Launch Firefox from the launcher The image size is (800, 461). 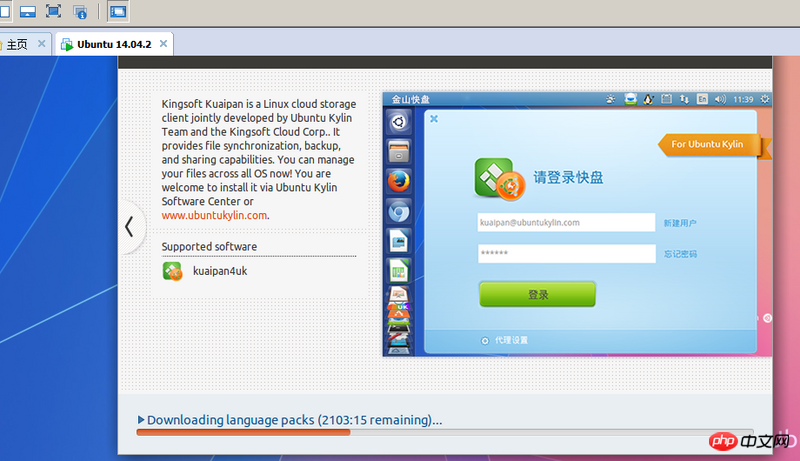pos(398,181)
